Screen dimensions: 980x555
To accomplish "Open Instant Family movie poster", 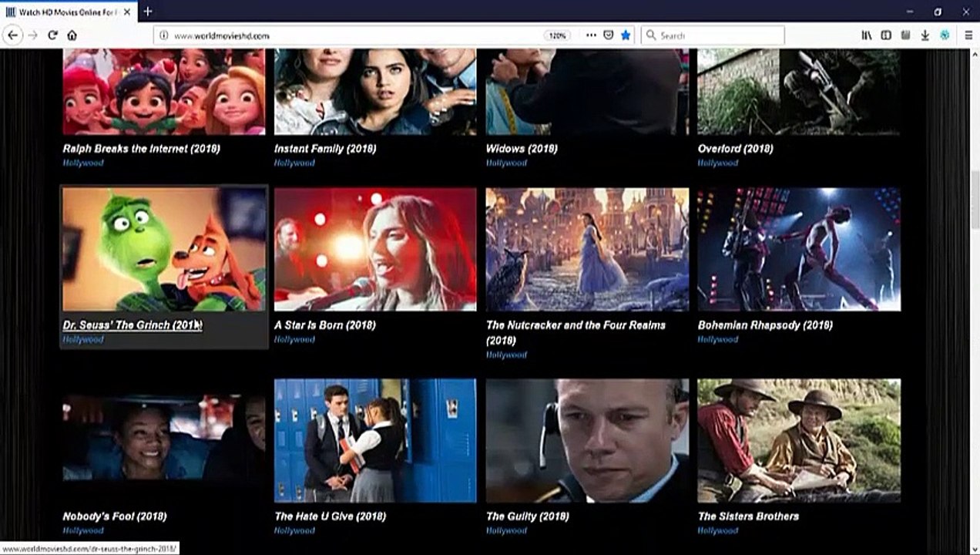I will tap(375, 92).
